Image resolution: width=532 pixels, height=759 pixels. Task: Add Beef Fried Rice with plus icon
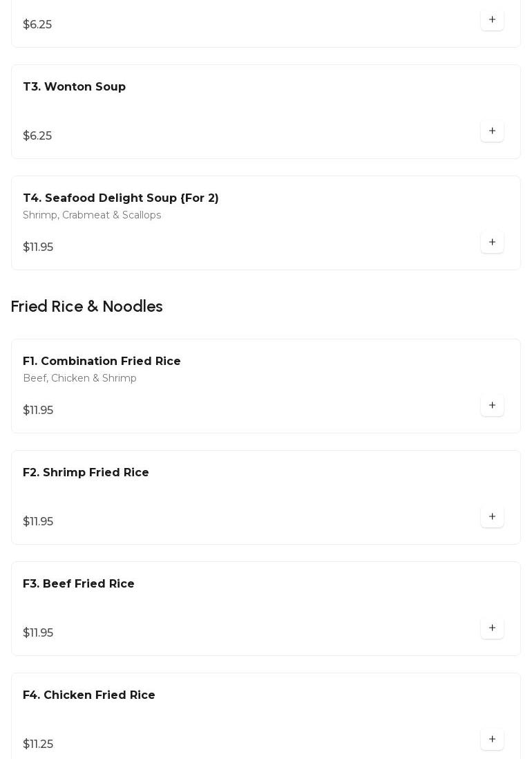492,628
